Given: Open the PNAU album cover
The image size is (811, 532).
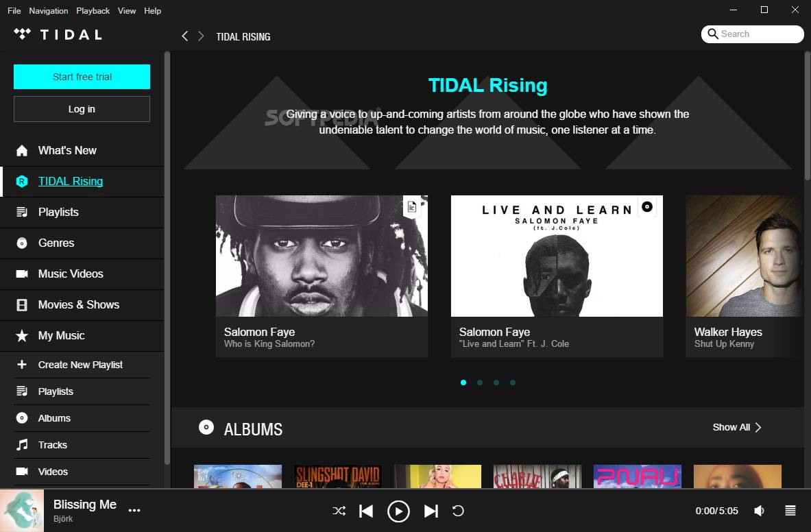Looking at the screenshot, I should [x=638, y=476].
